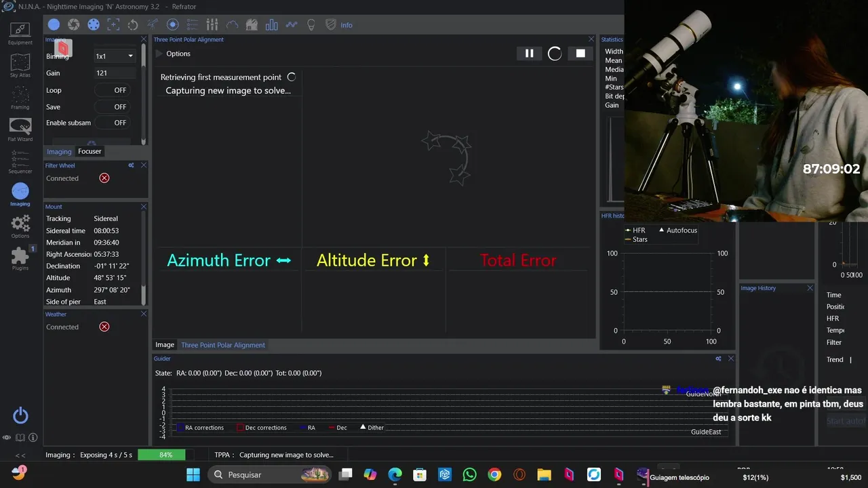Toggle the Filter Wheel panel toolbar icon
The width and height of the screenshot is (868, 488).
pyautogui.click(x=94, y=24)
